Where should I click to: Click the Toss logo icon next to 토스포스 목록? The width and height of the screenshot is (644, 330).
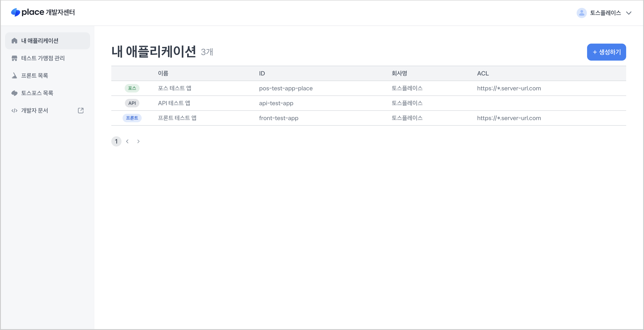[14, 93]
